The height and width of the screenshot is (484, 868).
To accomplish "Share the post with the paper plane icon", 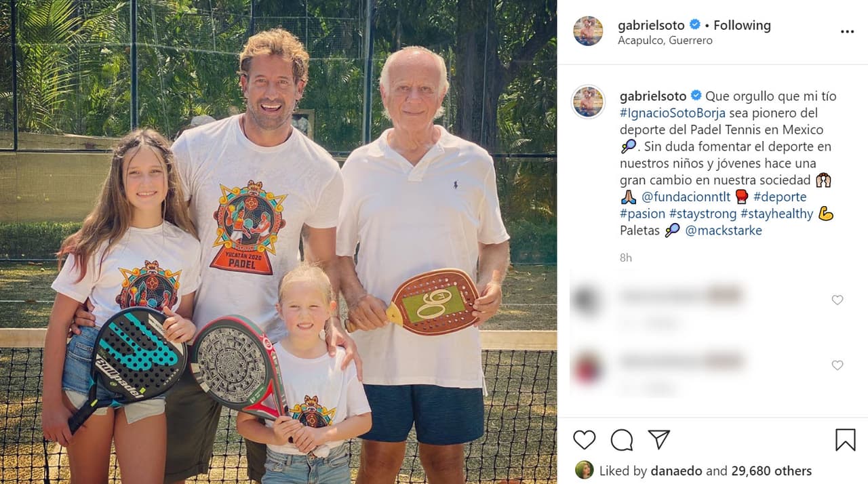I will tap(658, 440).
